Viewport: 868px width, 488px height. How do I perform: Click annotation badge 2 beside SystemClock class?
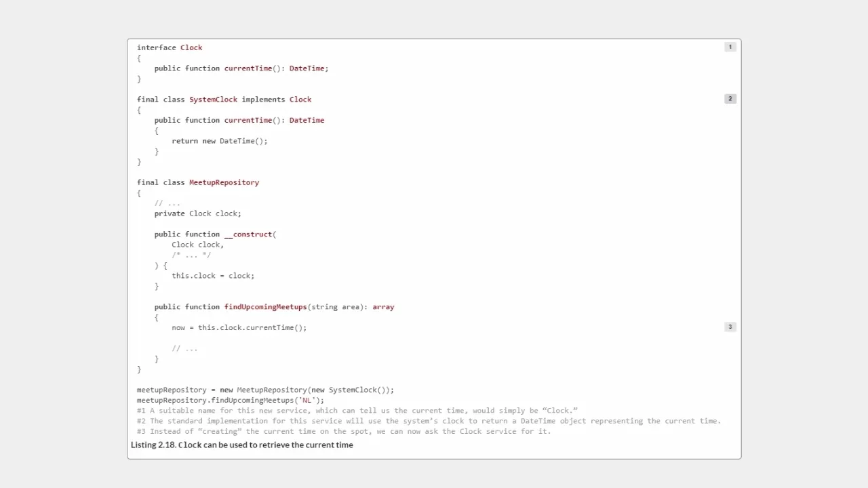pyautogui.click(x=730, y=99)
